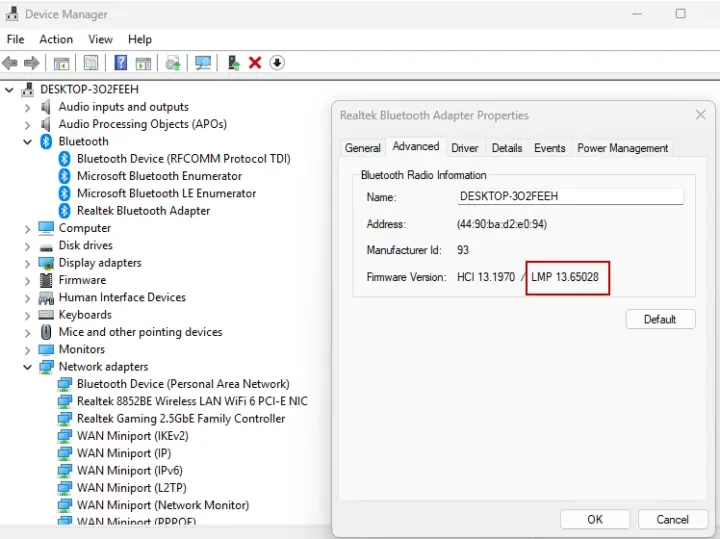Click the Mice and other pointing devices icon
The height and width of the screenshot is (539, 720).
[x=46, y=332]
